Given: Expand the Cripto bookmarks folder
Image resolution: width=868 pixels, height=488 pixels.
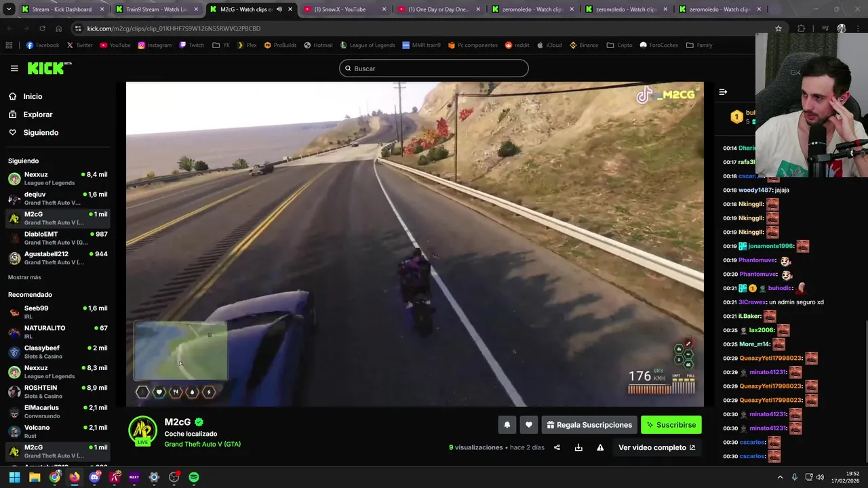Looking at the screenshot, I should pyautogui.click(x=620, y=45).
